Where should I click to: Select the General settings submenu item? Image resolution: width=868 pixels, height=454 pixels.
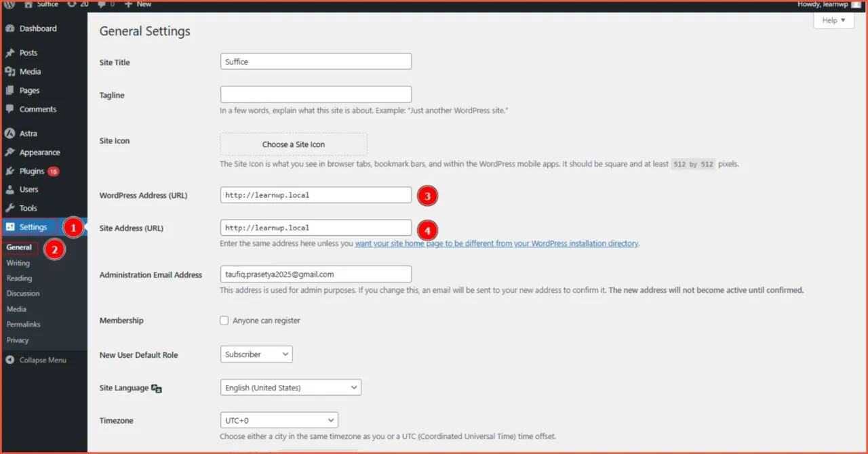[x=18, y=247]
